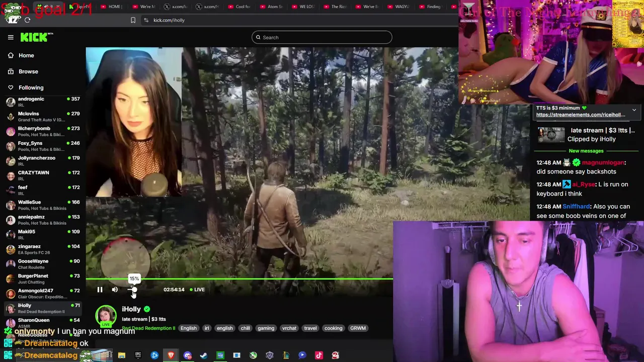Image resolution: width=644 pixels, height=362 pixels.
Task: Open the clip thumbnail in chat
Action: [x=551, y=135]
